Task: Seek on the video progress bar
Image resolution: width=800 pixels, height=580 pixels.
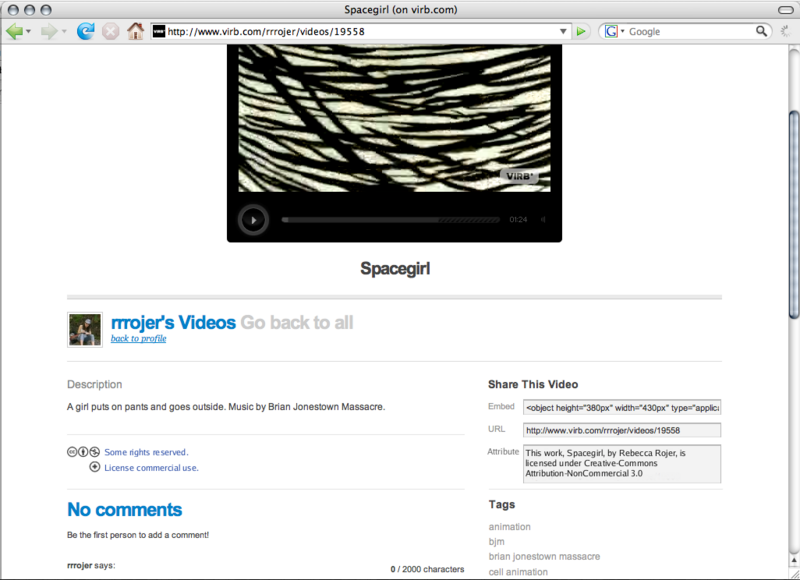Action: pos(391,220)
